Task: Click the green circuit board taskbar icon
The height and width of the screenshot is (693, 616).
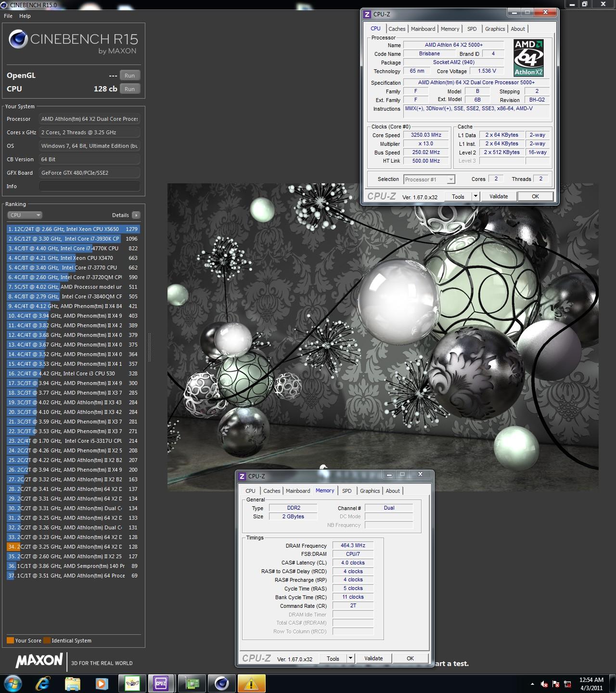Action: [x=192, y=683]
